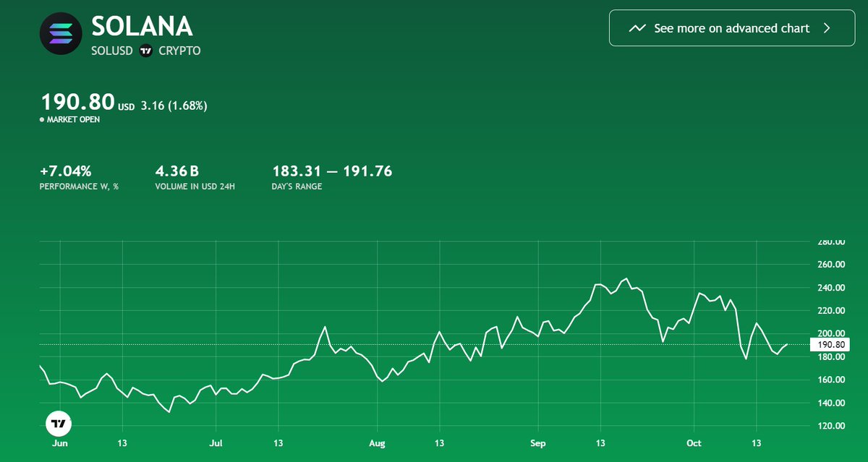Click the 190.80 price tag on axis

pos(832,345)
